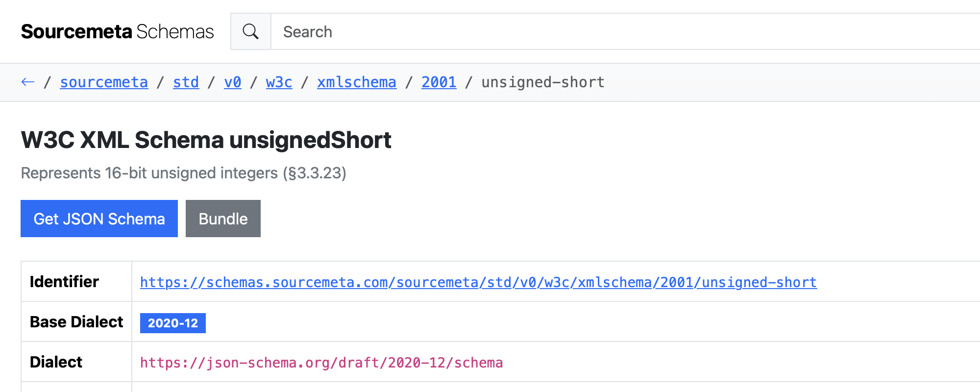
Task: Click the search magnifier icon
Action: coord(250,31)
